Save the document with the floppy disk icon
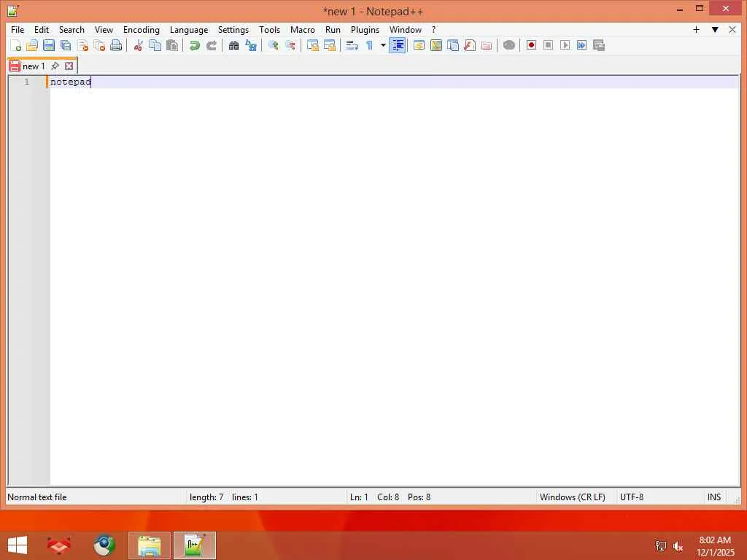Image resolution: width=747 pixels, height=560 pixels. 49,45
